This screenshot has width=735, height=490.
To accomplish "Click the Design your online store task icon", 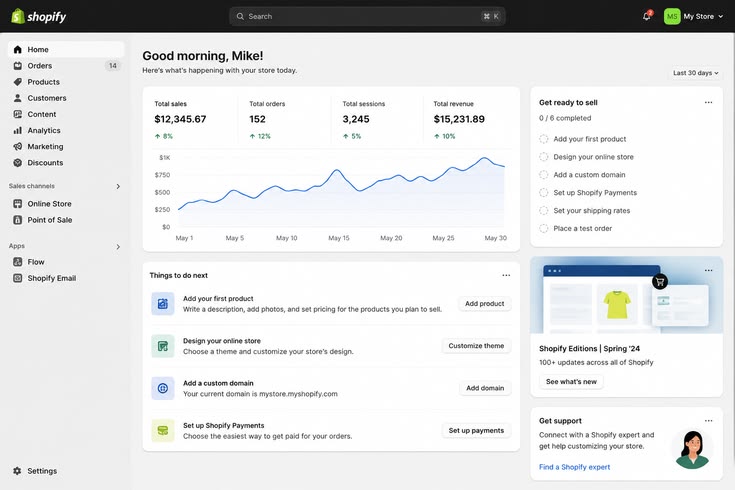I will 163,346.
